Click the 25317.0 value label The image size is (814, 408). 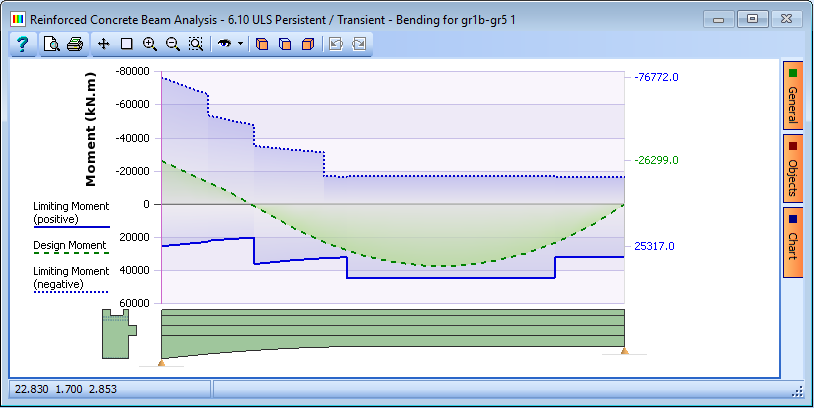(x=654, y=246)
